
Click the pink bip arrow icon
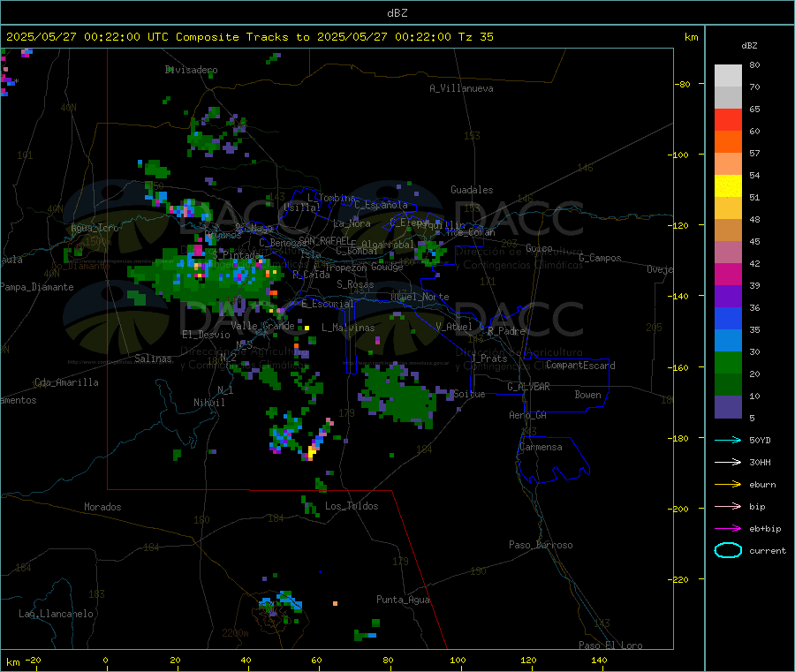tap(728, 506)
